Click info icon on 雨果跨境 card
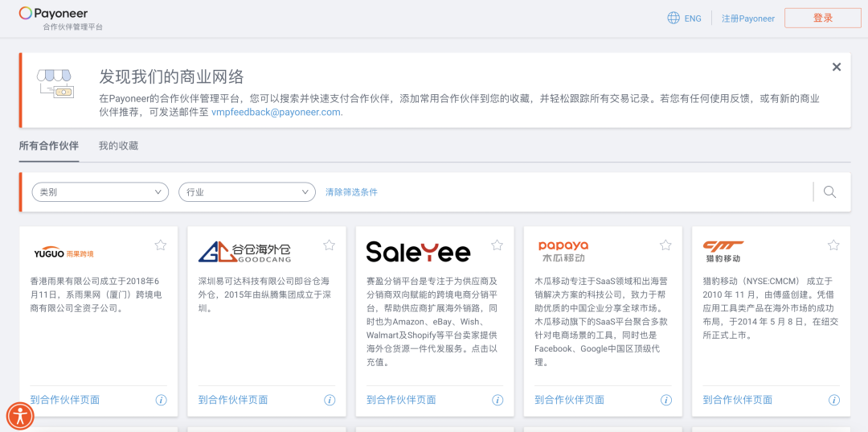The width and height of the screenshot is (868, 432). click(161, 400)
